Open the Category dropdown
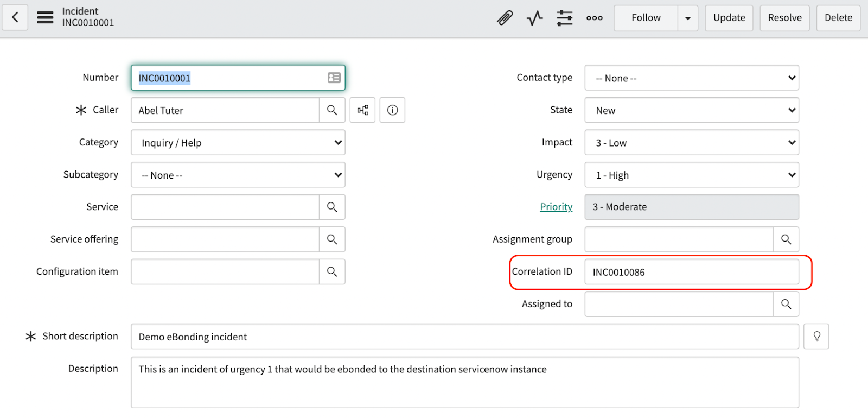The height and width of the screenshot is (418, 868). coord(238,143)
